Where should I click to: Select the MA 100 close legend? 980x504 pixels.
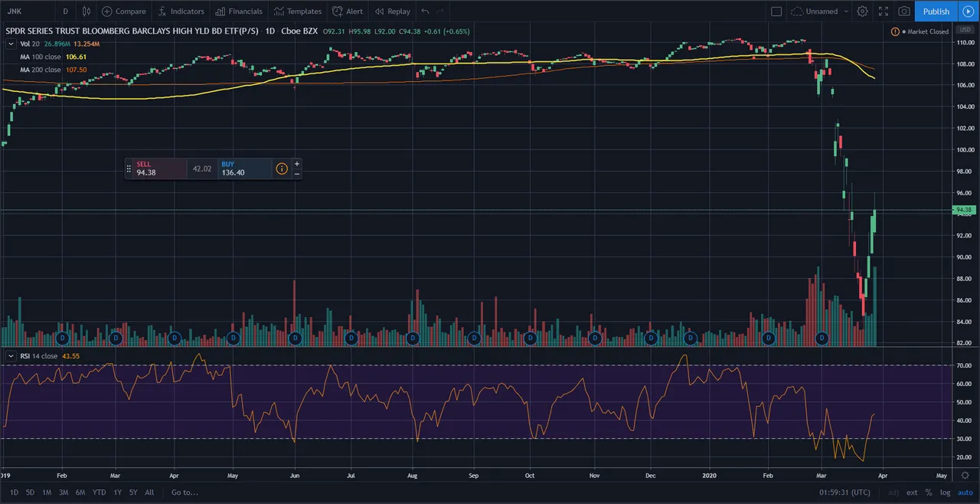click(41, 57)
